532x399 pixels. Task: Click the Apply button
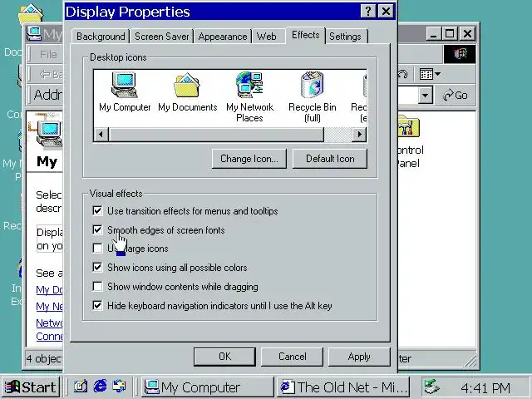pyautogui.click(x=359, y=357)
